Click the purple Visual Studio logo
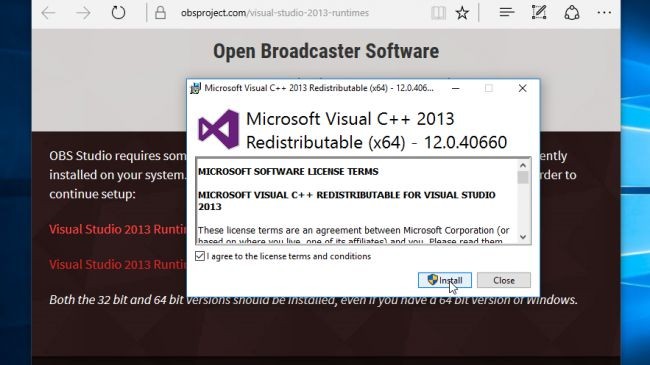The image size is (650, 365). (x=218, y=129)
